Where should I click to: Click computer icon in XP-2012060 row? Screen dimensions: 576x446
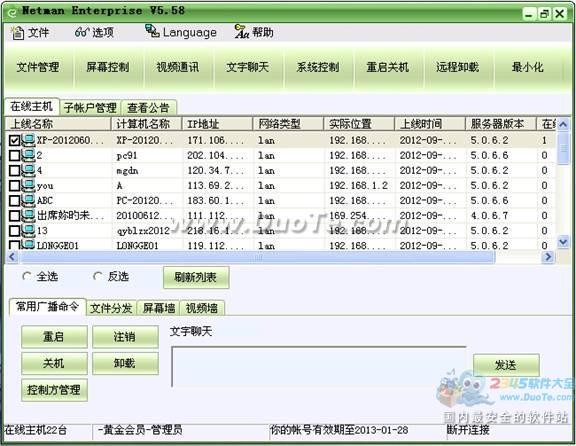(x=28, y=140)
